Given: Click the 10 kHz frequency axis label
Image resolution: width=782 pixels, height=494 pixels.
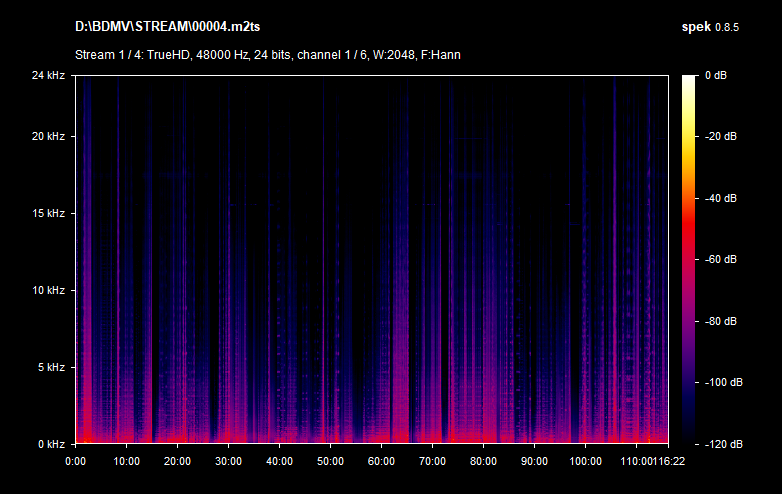Looking at the screenshot, I should 48,290.
